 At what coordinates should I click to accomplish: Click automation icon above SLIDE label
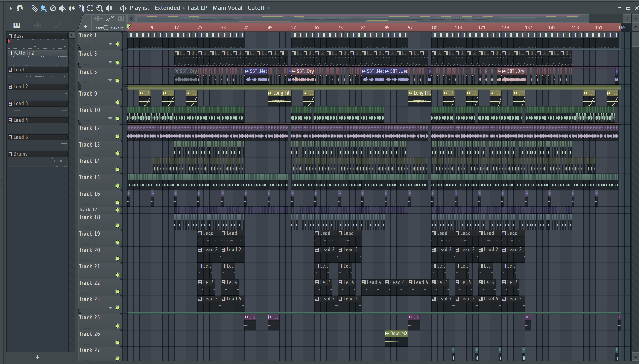[110, 18]
